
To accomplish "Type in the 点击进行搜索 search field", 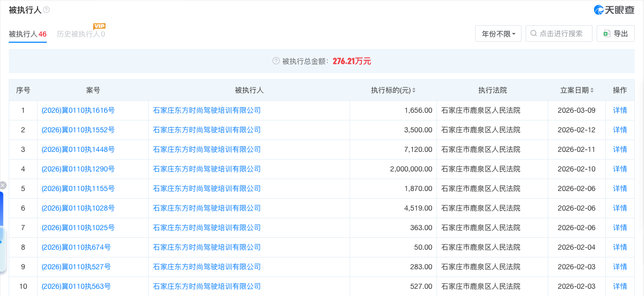I will tap(563, 33).
